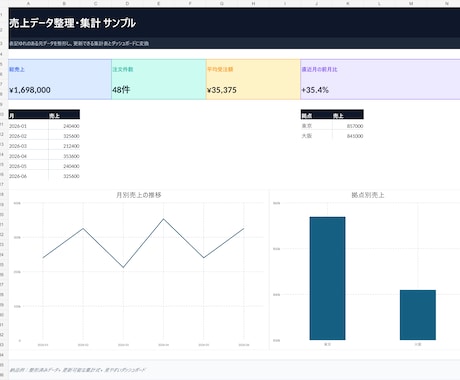The width and height of the screenshot is (460, 380).
Task: Select the 240400 sales cell for 2026-05
Action: pos(64,166)
